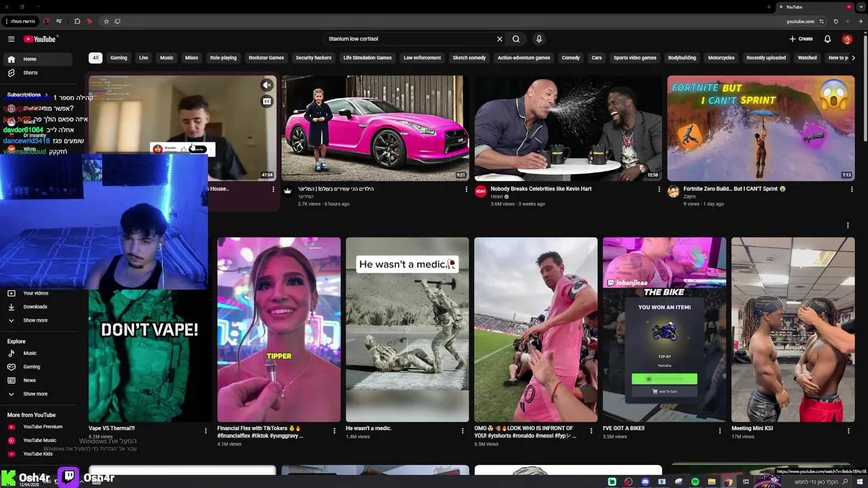
Task: Select the Live chip
Action: [x=144, y=58]
